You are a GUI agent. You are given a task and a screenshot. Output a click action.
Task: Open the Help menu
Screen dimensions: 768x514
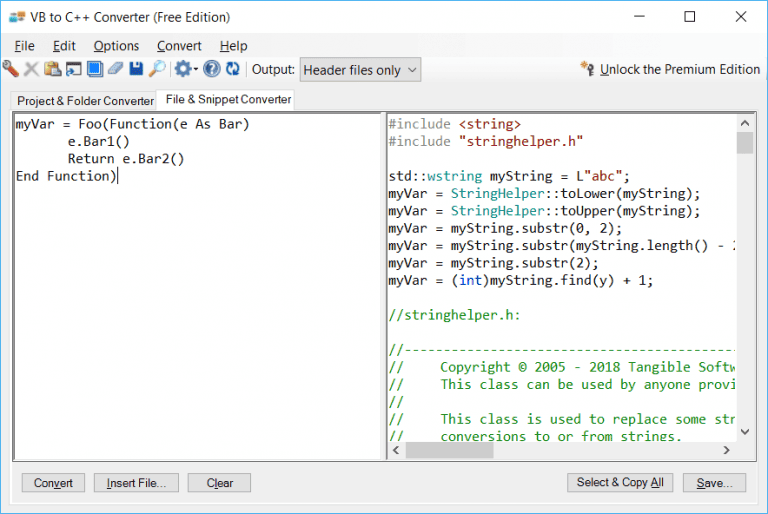(233, 46)
